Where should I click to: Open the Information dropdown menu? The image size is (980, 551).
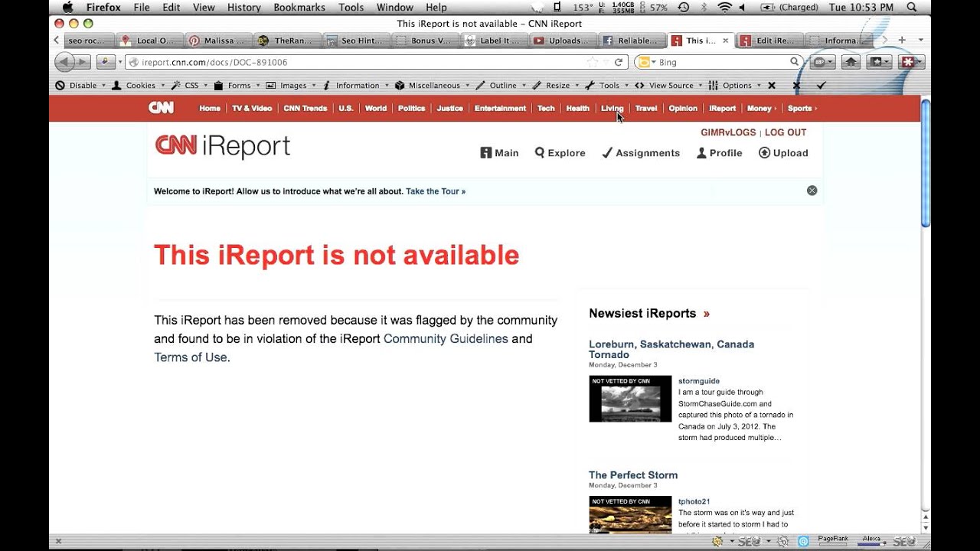[355, 86]
